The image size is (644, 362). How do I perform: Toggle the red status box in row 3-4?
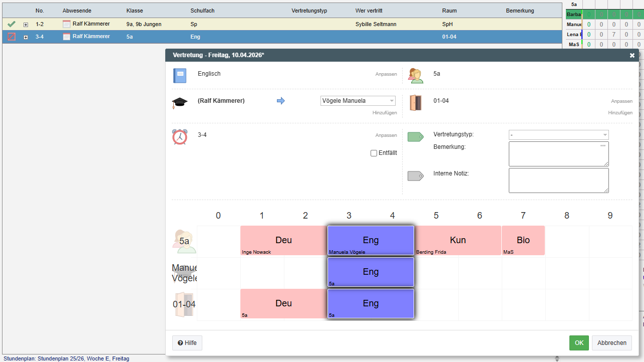[12, 37]
